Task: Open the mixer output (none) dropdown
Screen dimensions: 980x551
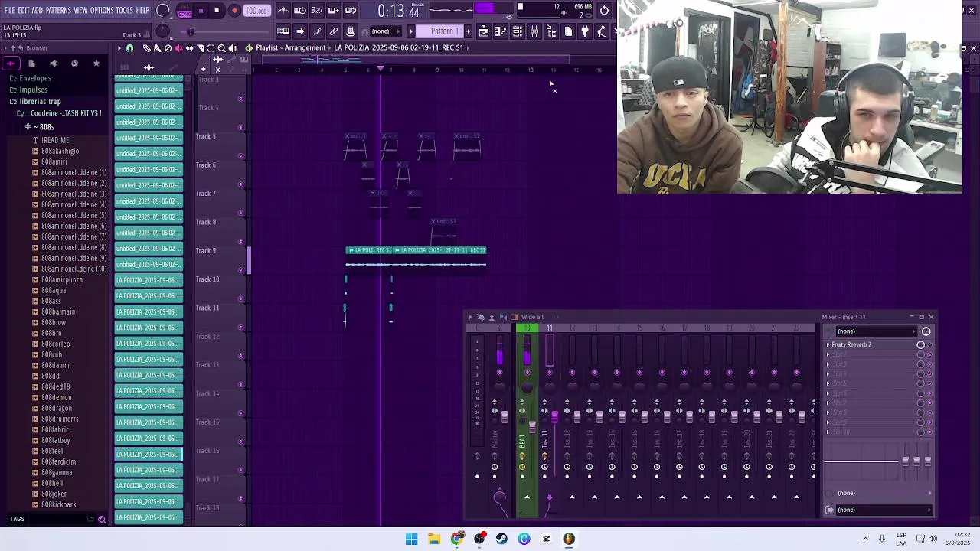Action: [880, 510]
